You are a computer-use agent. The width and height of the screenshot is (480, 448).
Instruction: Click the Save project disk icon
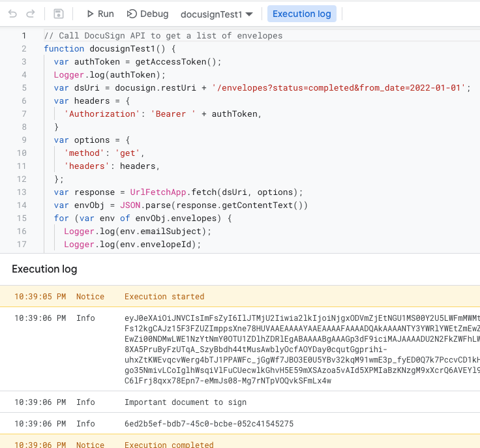click(59, 14)
